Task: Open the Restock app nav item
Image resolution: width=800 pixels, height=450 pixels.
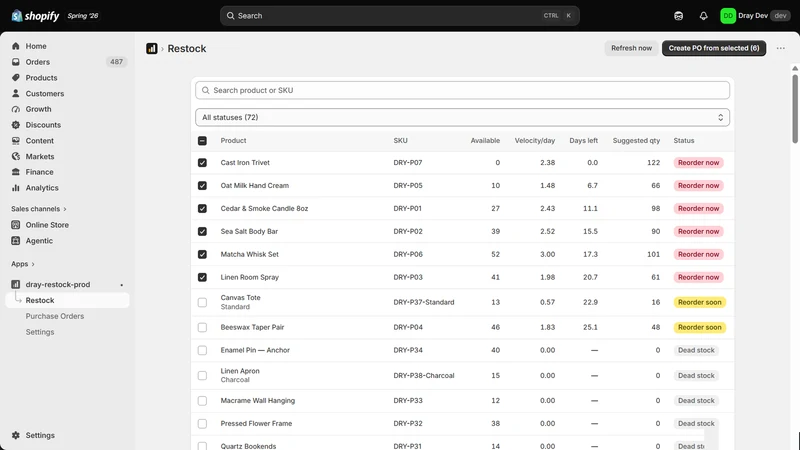Action: pos(67,301)
